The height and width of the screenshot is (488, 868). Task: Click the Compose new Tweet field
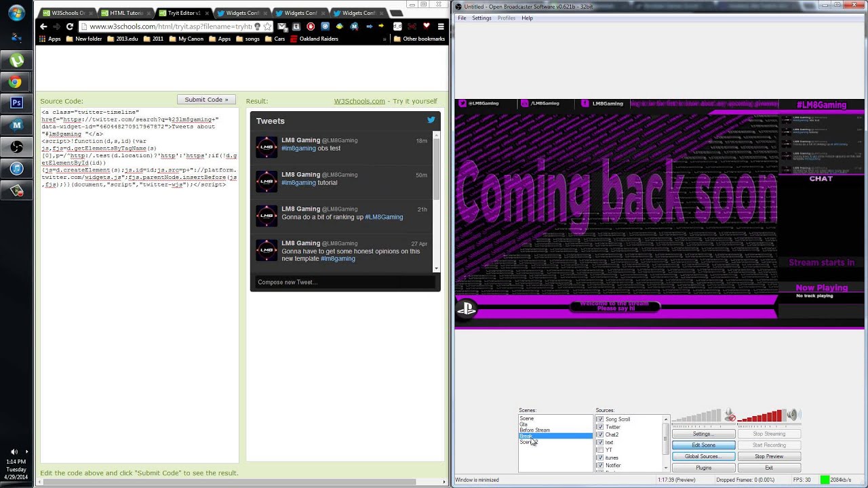point(344,282)
